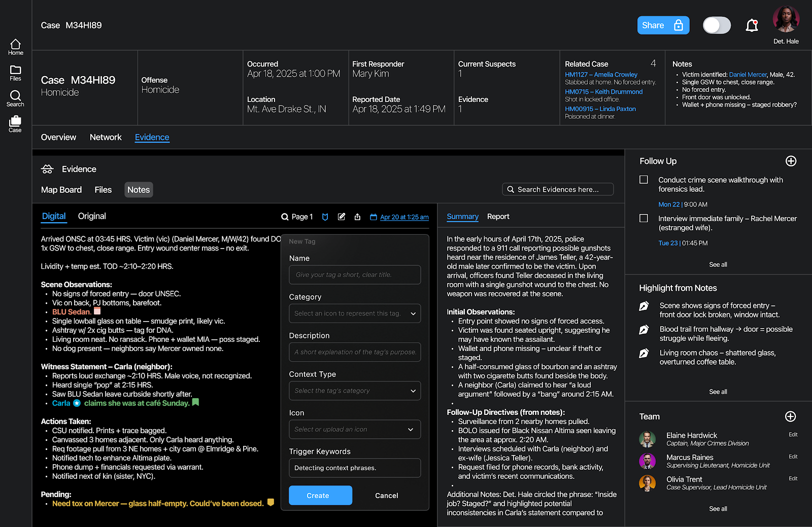Open Files in the left sidebar
This screenshot has width=812, height=527.
click(x=16, y=73)
